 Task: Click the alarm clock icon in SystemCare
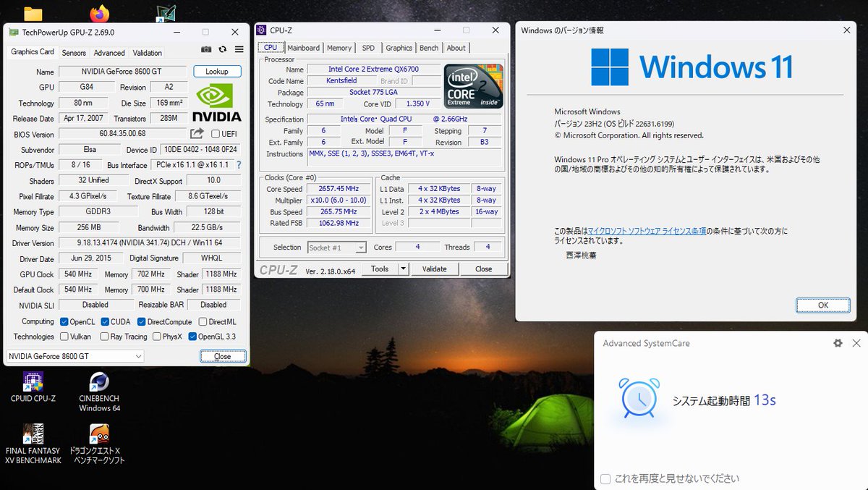(x=639, y=399)
